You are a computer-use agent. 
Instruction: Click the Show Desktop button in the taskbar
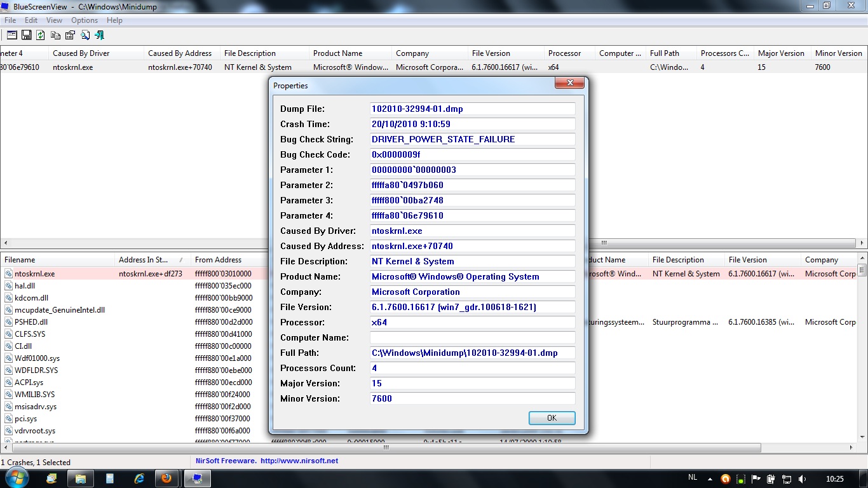tap(863, 478)
